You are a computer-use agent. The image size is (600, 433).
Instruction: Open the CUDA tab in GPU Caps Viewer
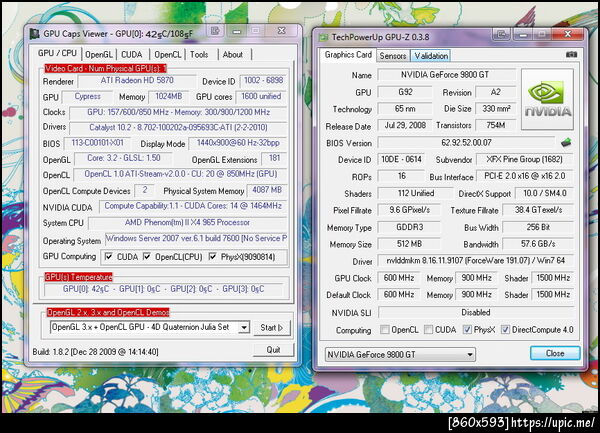pyautogui.click(x=132, y=55)
